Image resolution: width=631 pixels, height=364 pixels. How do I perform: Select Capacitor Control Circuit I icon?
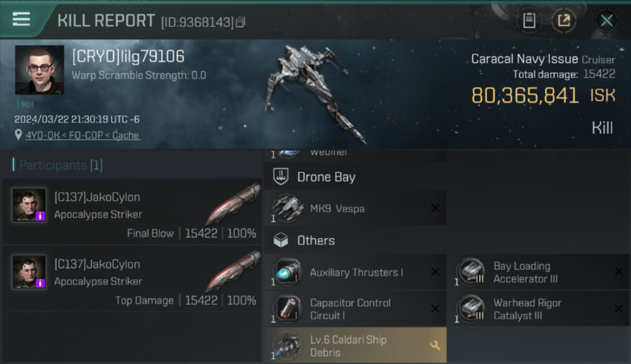287,309
